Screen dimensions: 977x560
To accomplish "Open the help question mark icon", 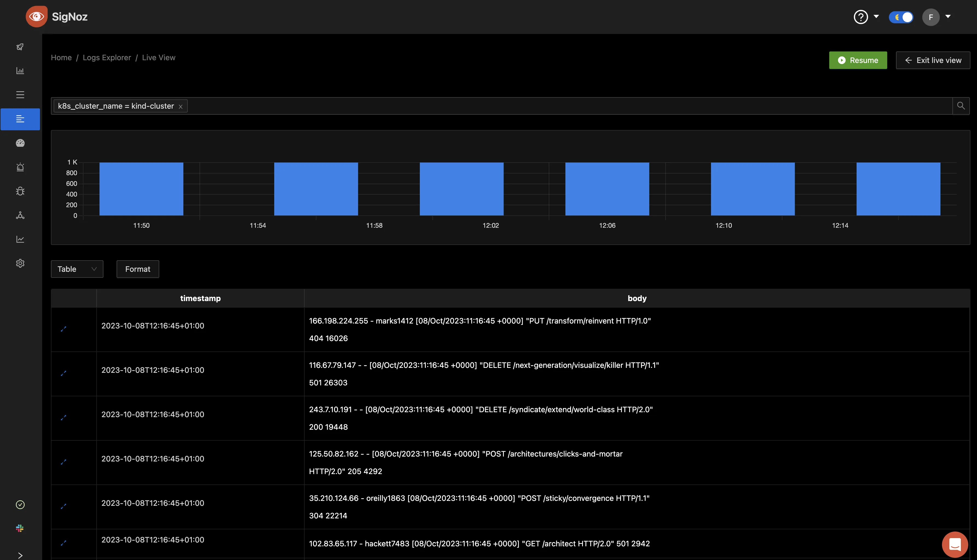I will 860,17.
